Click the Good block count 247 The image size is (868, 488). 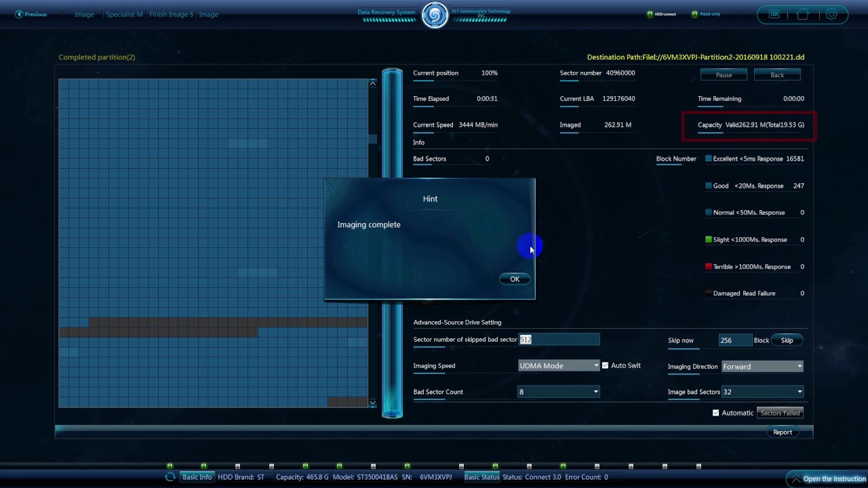[x=798, y=186]
